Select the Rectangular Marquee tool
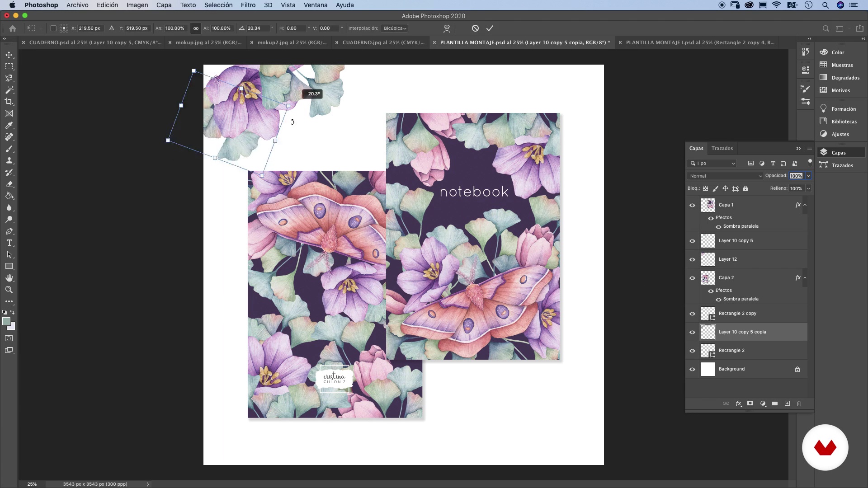This screenshot has height=488, width=868. [9, 66]
